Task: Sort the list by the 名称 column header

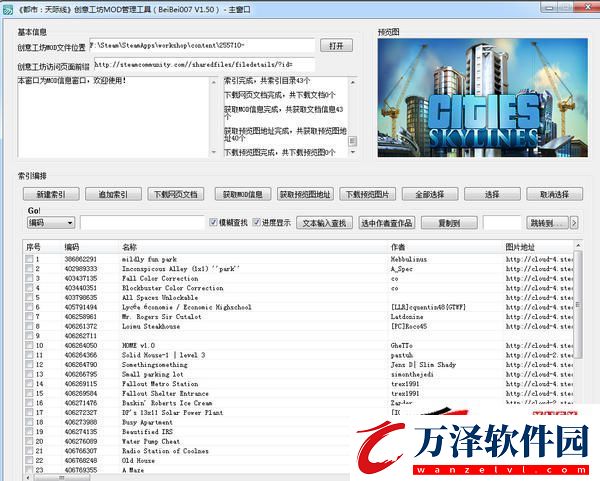Action: click(x=253, y=247)
